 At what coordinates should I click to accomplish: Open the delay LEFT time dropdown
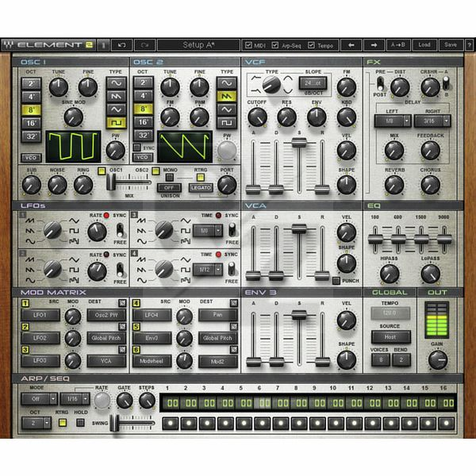click(x=392, y=121)
